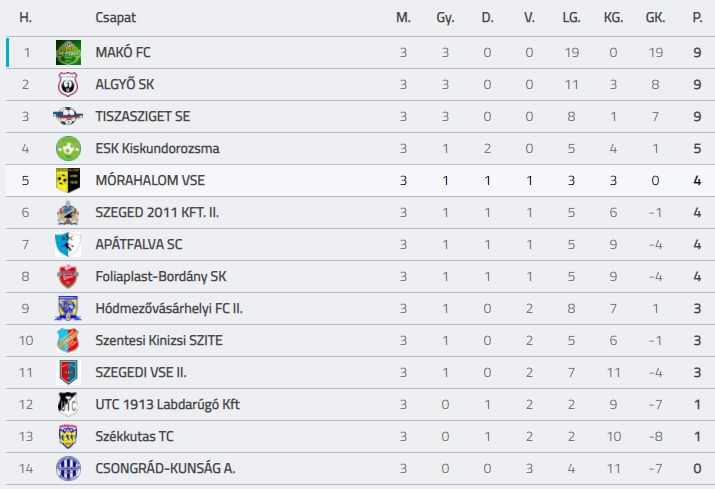Click the green ESK Kiskundorozsma badge
Image resolution: width=715 pixels, height=489 pixels.
click(68, 148)
